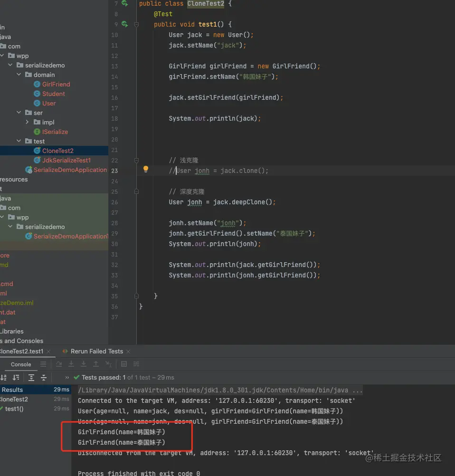Collapse all test results
Viewport: 455px width, 476px height.
click(44, 377)
